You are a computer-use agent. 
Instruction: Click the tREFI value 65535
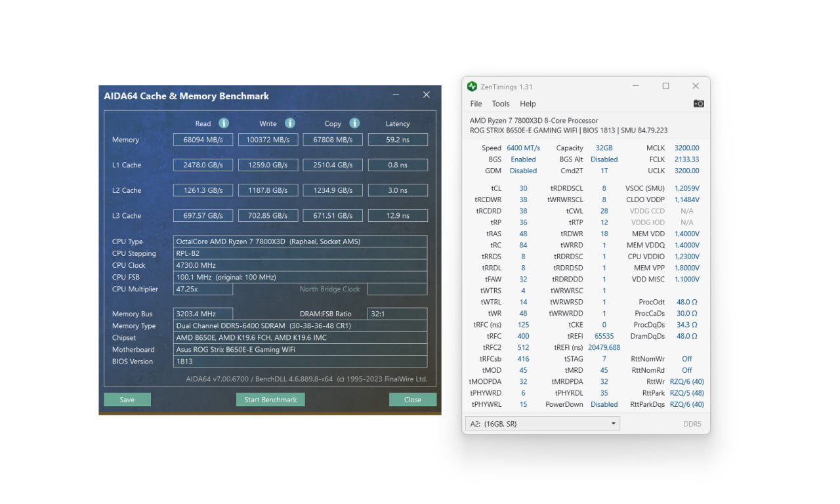coord(604,336)
